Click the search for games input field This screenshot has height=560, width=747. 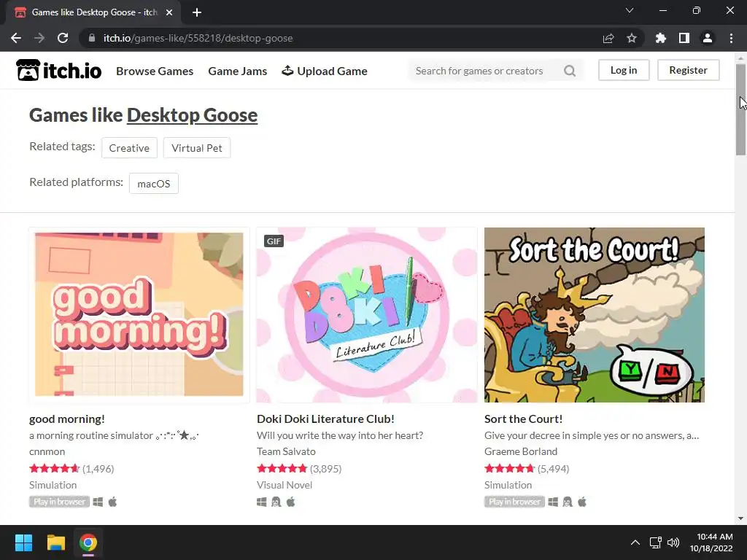(x=485, y=71)
